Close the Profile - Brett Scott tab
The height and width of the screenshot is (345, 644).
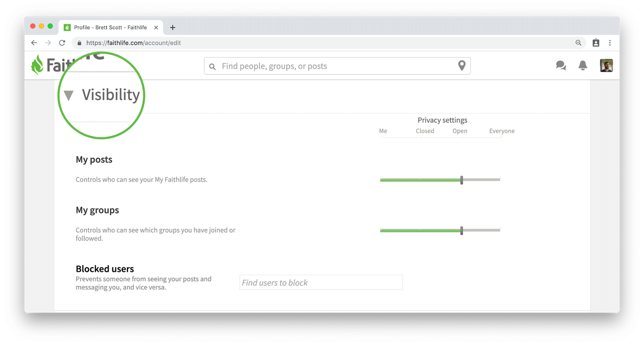coord(156,27)
